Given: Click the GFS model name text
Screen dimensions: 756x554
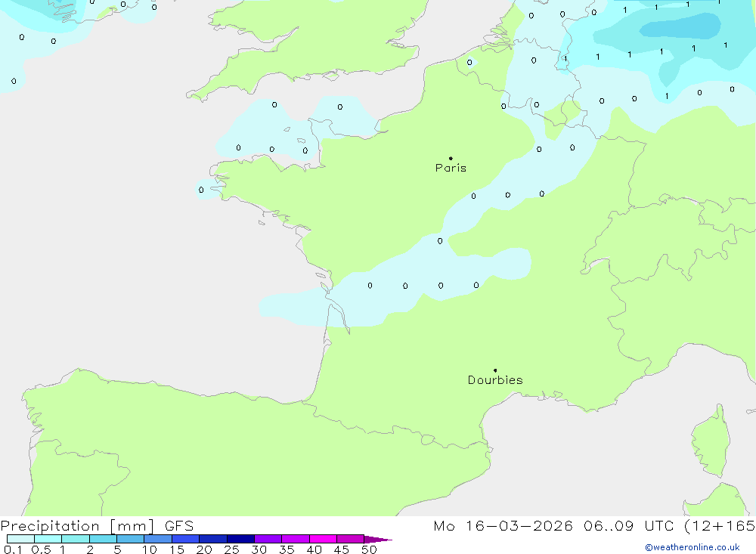Looking at the screenshot, I should (x=179, y=525).
